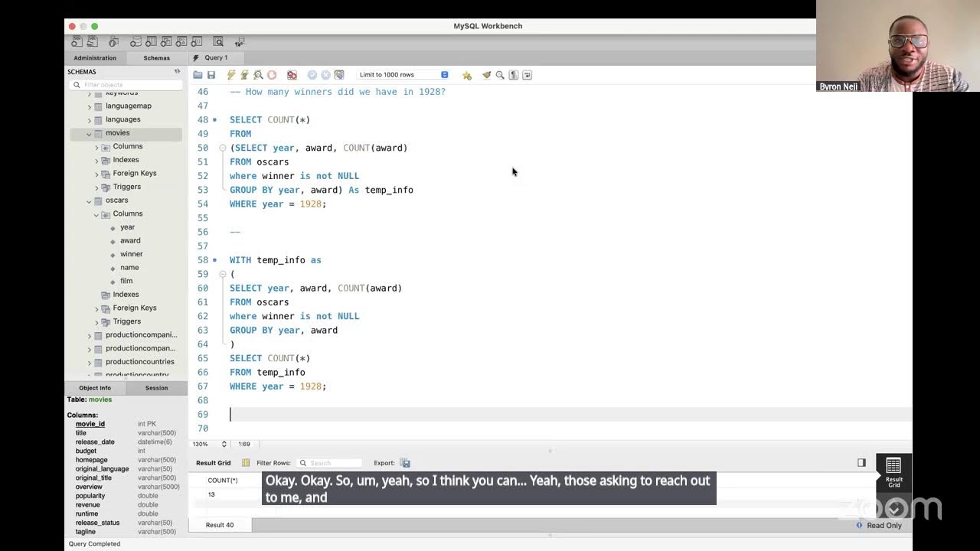The image size is (980, 551).
Task: Click the Filter Rows search field
Action: (329, 463)
